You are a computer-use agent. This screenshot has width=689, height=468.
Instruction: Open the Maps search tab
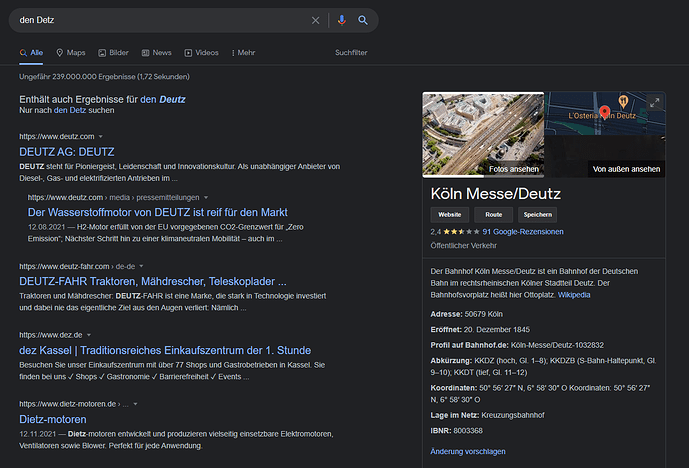pos(71,52)
